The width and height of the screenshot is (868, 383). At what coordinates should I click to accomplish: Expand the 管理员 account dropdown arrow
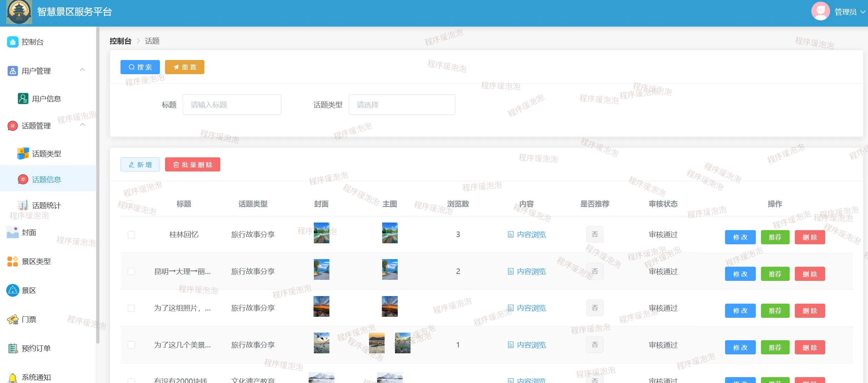(862, 12)
